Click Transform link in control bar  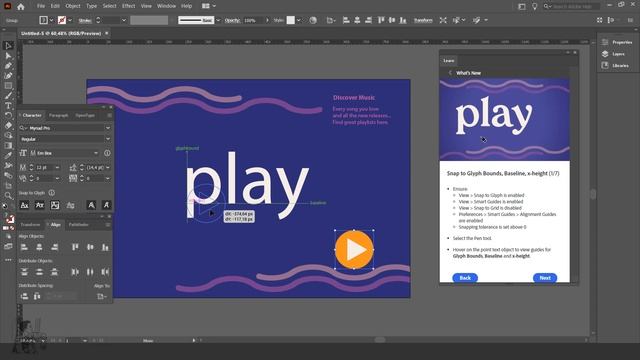pyautogui.click(x=423, y=20)
